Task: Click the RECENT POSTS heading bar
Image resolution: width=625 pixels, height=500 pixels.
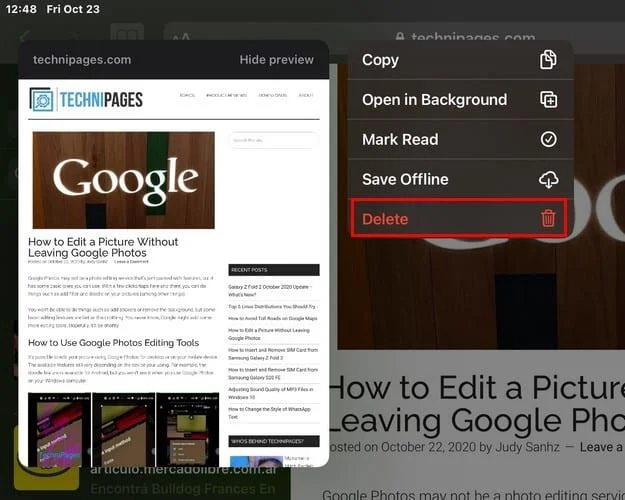Action: (274, 270)
